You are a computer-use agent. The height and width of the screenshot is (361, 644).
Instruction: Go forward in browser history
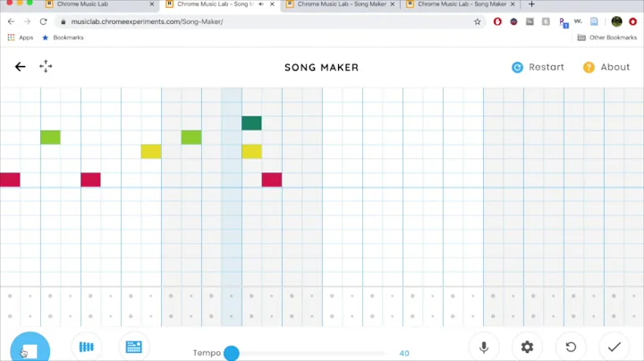coord(27,21)
